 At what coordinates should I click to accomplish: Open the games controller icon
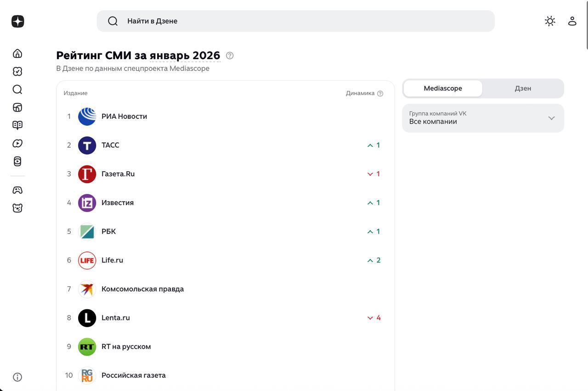[17, 190]
